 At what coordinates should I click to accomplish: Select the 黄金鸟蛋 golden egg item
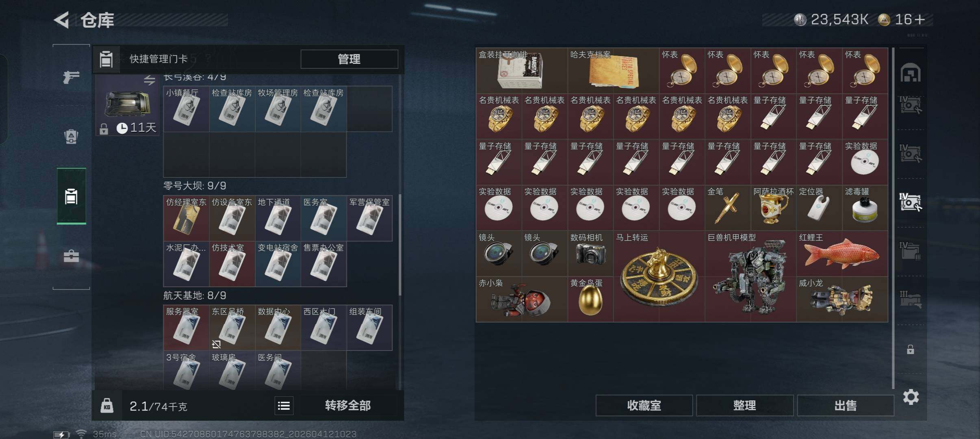point(590,300)
